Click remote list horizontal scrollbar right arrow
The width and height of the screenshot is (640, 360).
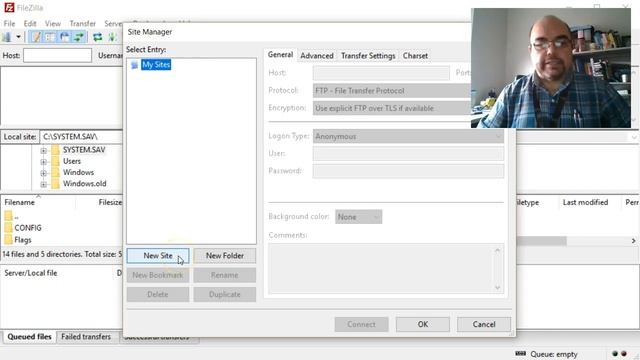tap(633, 241)
